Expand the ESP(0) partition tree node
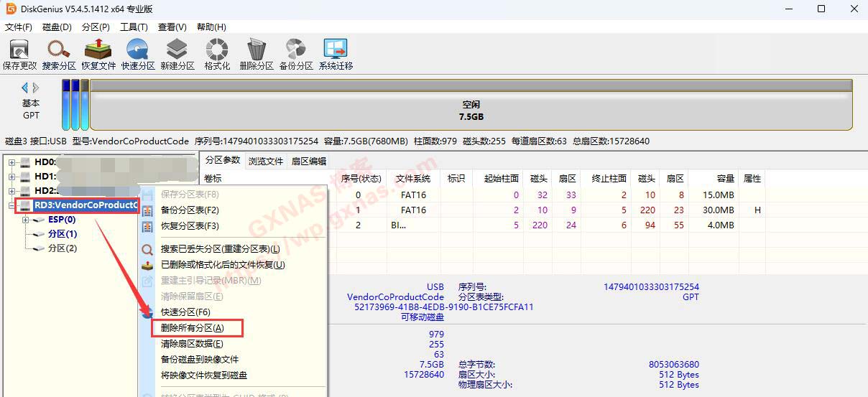868x397 pixels. click(x=27, y=220)
